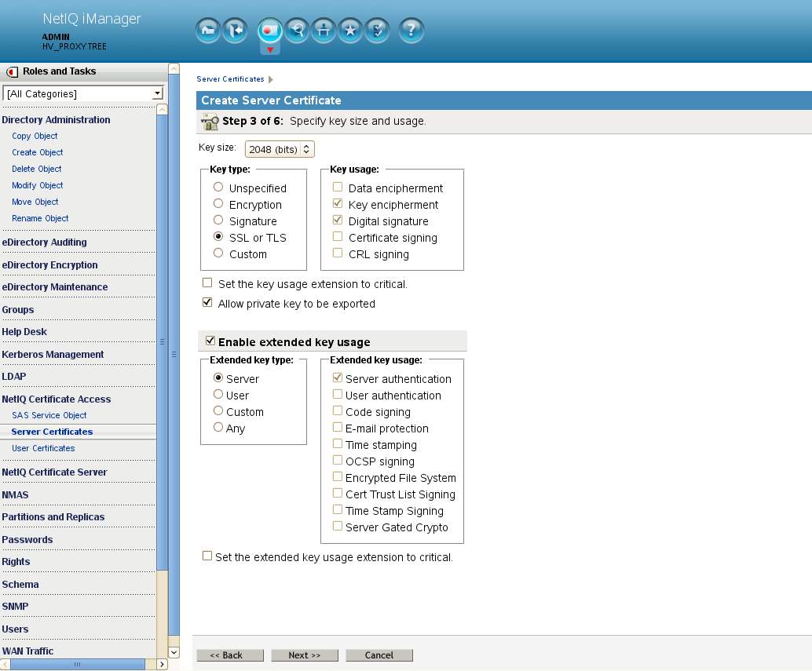Expand eDirectory Encryption role

49,265
